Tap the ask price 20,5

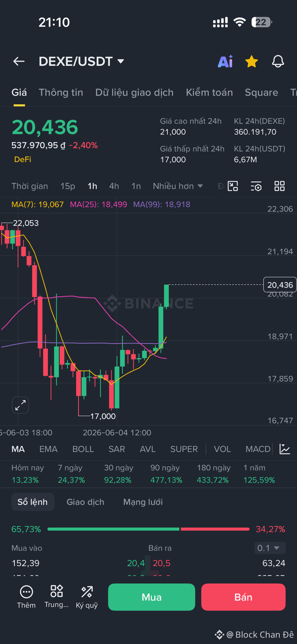click(162, 563)
